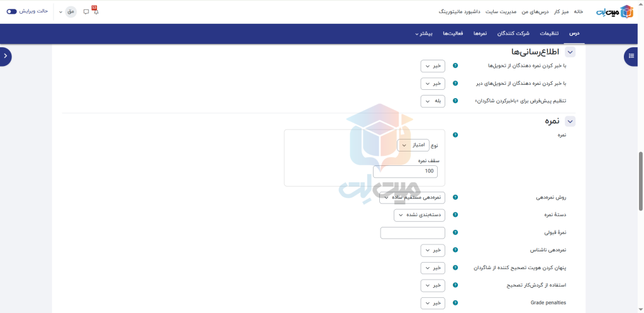This screenshot has height=313, width=644.
Task: Open the left block drawer arrow
Action: (x=5, y=56)
